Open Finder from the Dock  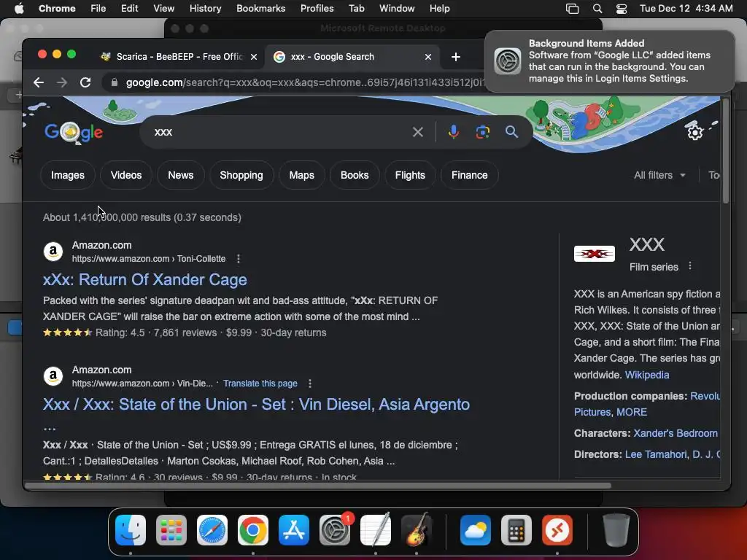pos(131,530)
